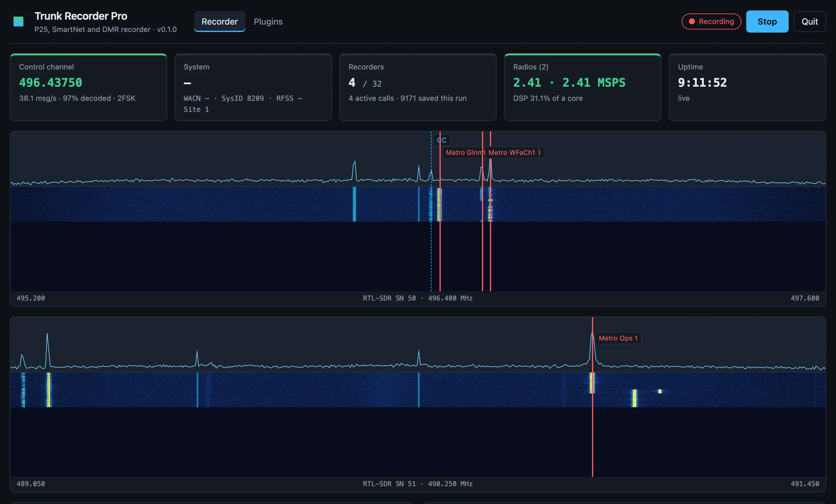Click the Metro Glnm call marker label
Screen dimensions: 836x504
[x=464, y=153]
